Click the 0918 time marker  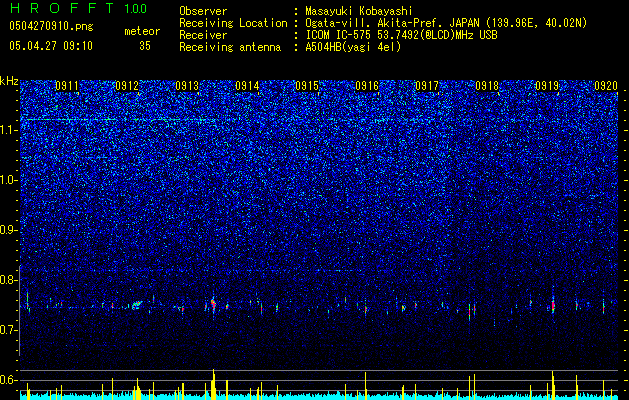pyautogui.click(x=487, y=86)
